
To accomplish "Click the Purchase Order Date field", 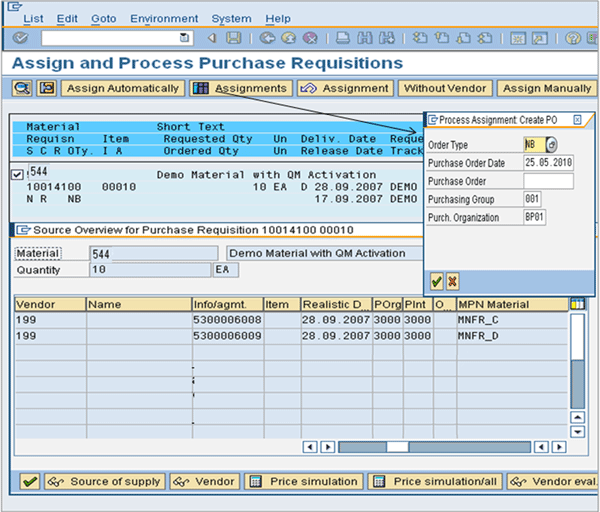I will 548,163.
